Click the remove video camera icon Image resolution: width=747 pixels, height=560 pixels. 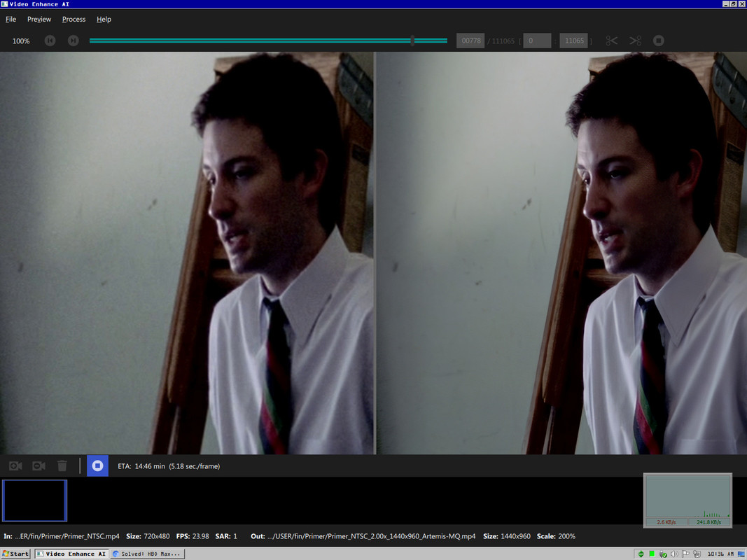coord(39,465)
